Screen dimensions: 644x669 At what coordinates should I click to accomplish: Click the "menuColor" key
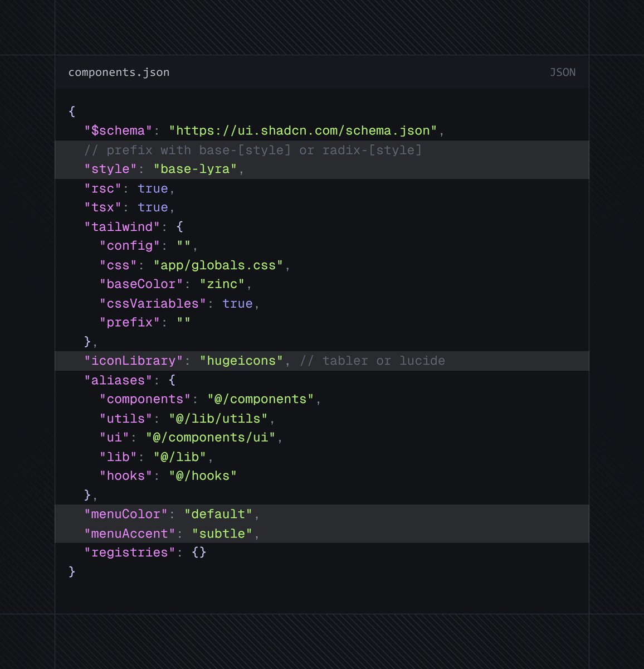click(x=126, y=514)
